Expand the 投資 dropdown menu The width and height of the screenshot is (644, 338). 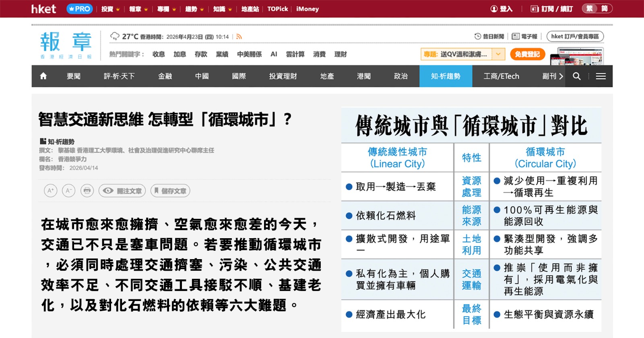point(110,9)
